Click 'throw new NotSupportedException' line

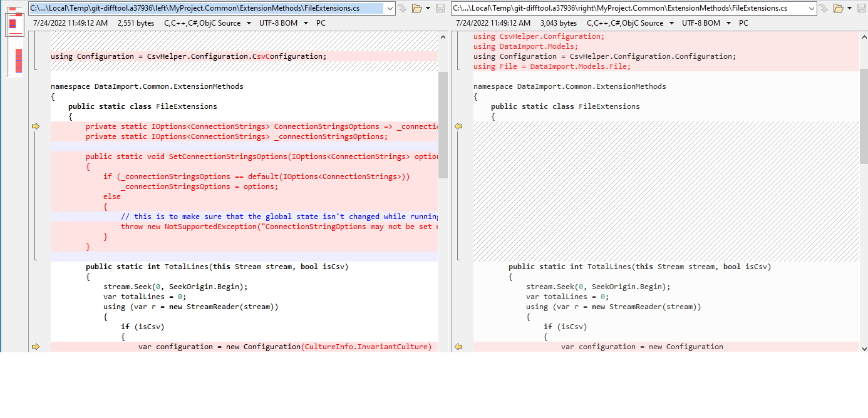(x=279, y=227)
